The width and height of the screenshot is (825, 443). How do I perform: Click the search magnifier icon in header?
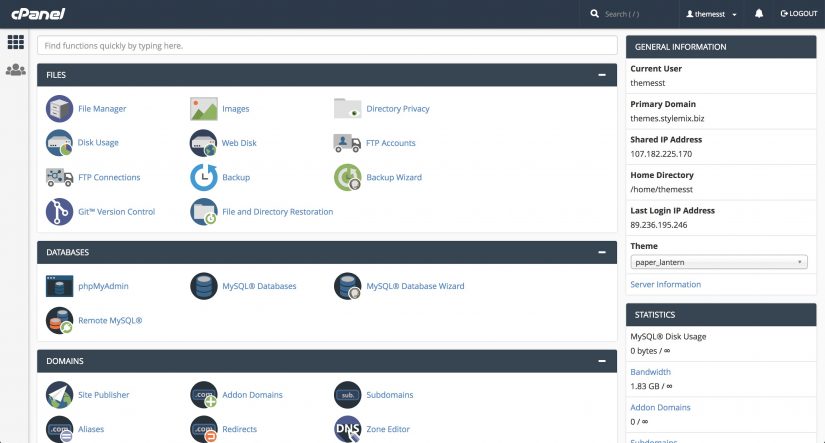tap(595, 14)
